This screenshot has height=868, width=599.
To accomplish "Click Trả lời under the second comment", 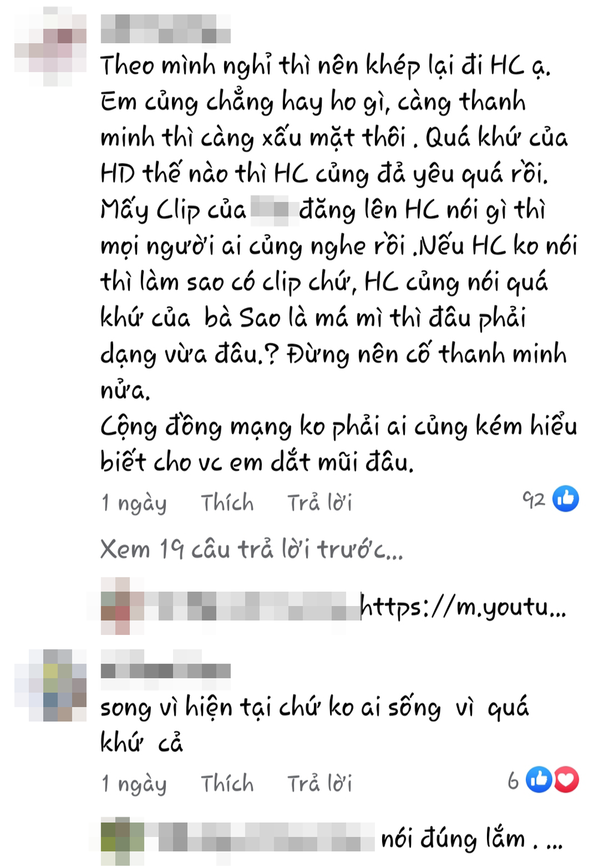I will tap(319, 783).
